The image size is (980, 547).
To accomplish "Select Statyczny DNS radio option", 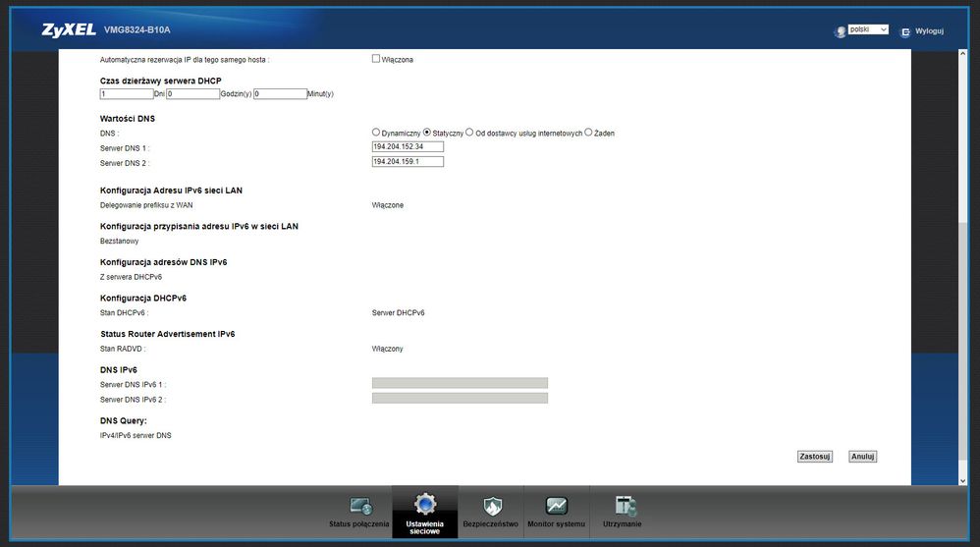I will point(427,133).
